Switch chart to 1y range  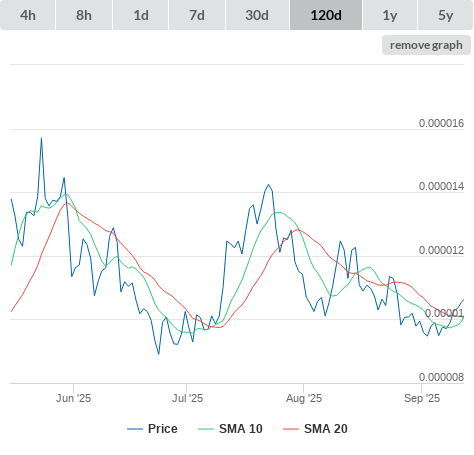[390, 15]
